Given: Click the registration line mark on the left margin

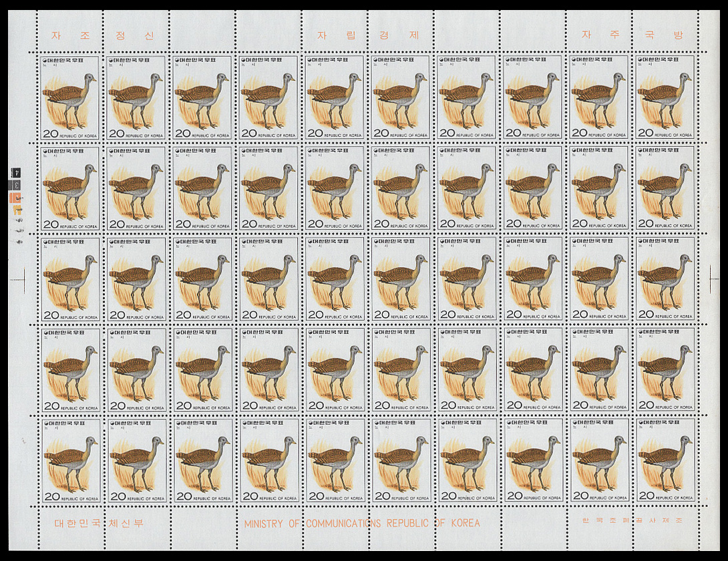Looking at the screenshot, I should (23, 276).
